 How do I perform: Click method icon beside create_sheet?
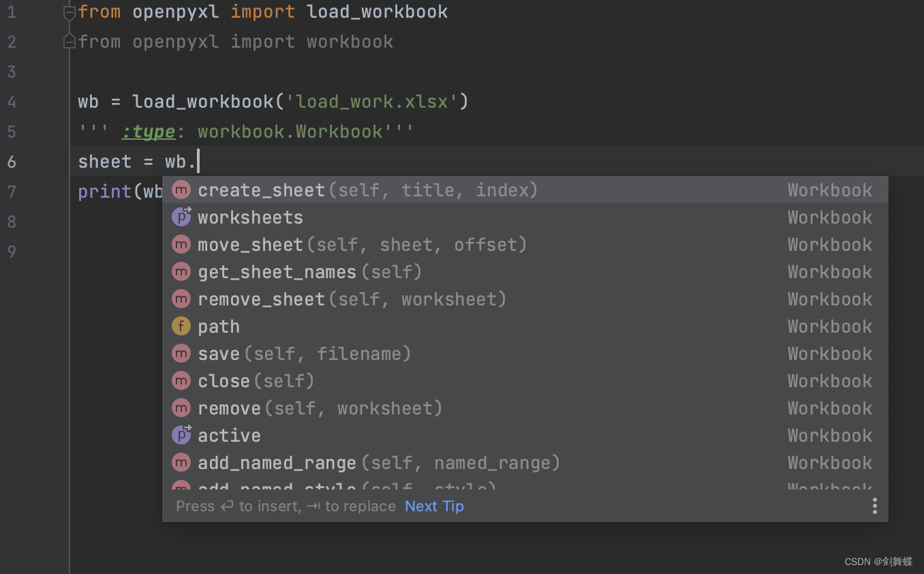181,190
